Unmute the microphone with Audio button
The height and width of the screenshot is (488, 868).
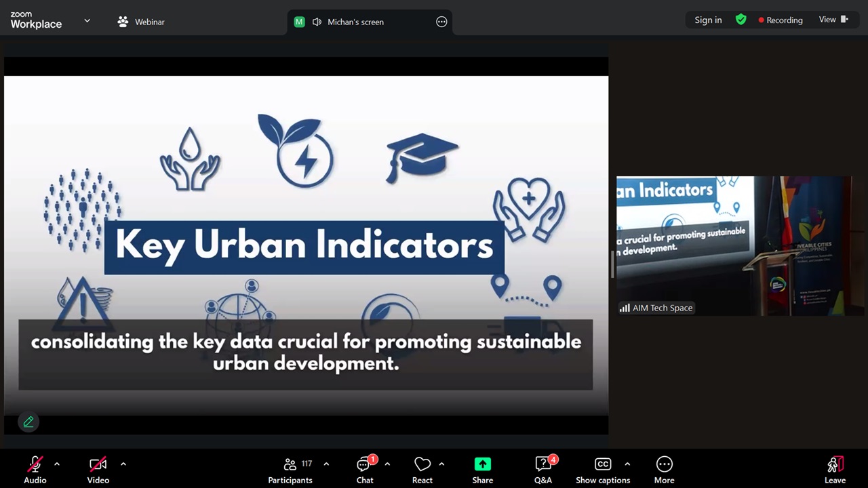(35, 470)
